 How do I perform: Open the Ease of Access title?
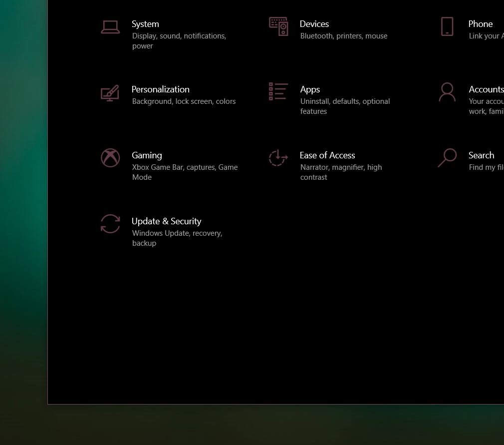(327, 155)
